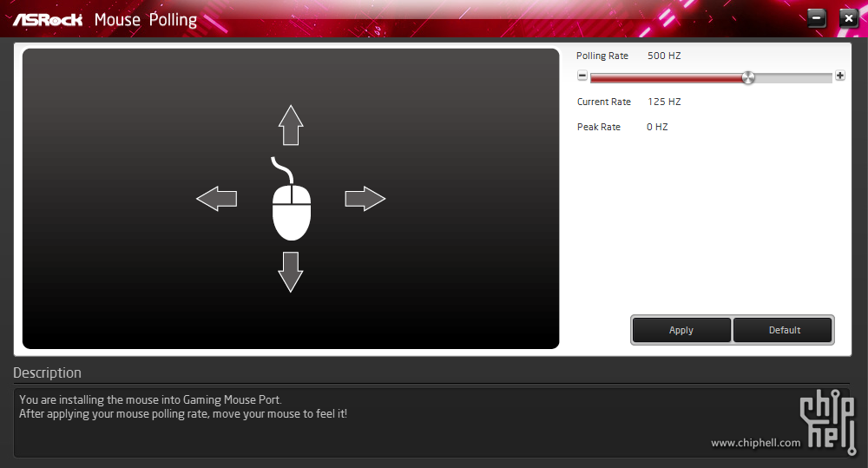
Task: Increase polling rate with the plus icon
Action: coord(839,76)
